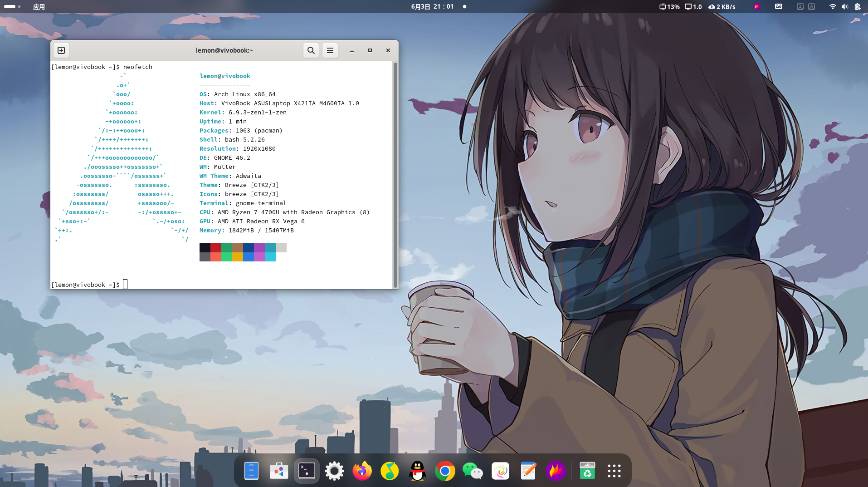Screen dimensions: 868x487
Task: Click the 'Arch Linux x86_64' OS text
Action: tap(245, 94)
